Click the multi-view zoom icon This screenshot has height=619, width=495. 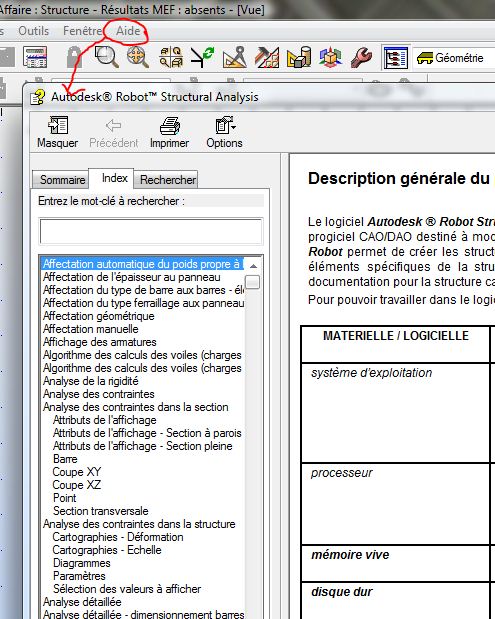click(171, 57)
